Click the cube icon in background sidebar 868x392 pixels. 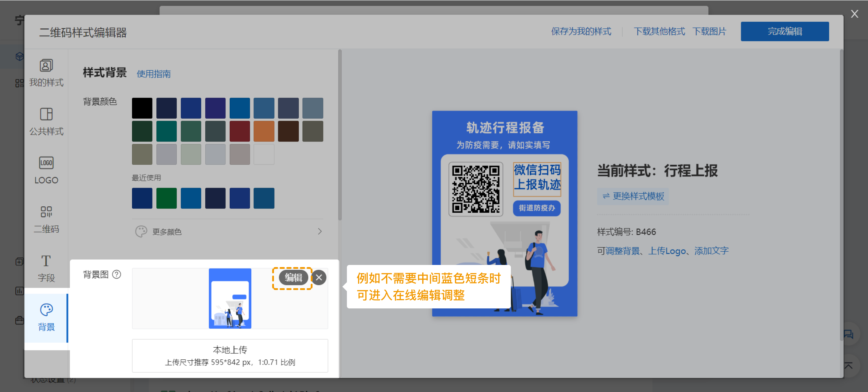(20, 56)
